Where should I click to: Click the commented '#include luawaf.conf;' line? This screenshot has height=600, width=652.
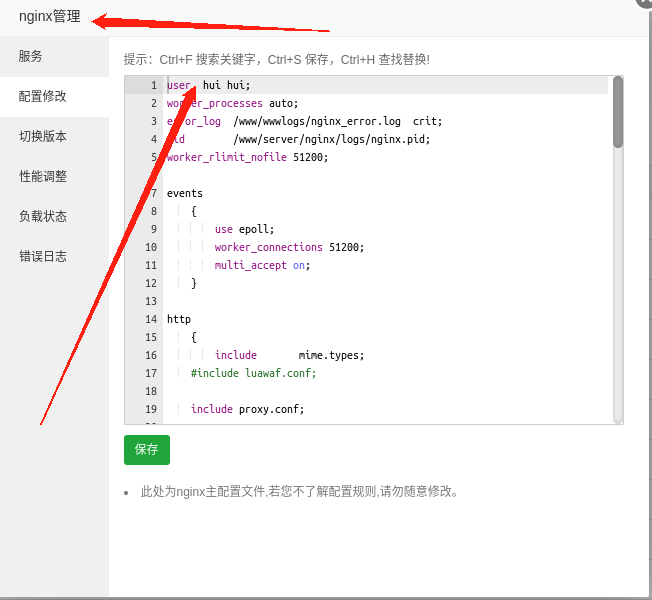pos(254,373)
